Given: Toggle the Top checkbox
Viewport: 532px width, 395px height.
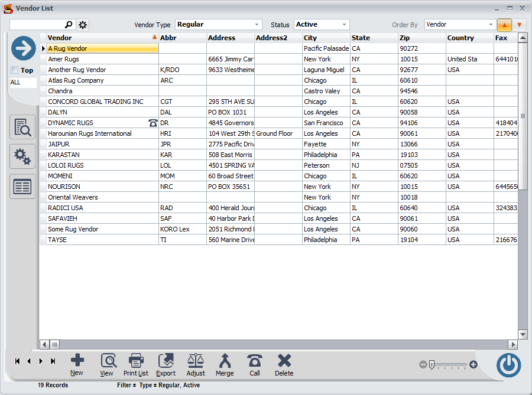Looking at the screenshot, I should 15,70.
